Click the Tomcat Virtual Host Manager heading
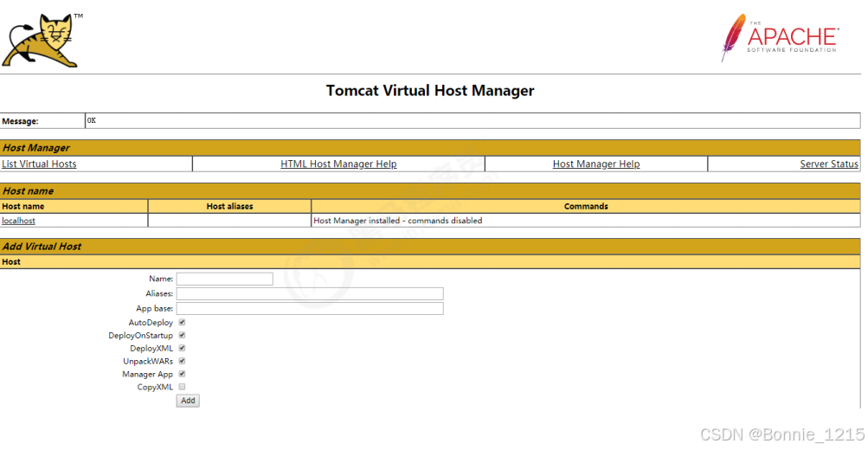 pyautogui.click(x=430, y=90)
